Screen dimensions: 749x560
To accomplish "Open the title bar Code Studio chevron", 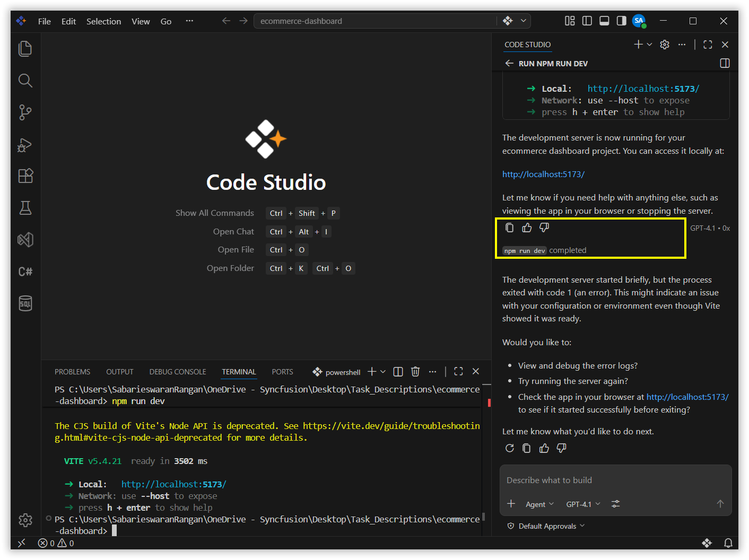I will [x=524, y=21].
